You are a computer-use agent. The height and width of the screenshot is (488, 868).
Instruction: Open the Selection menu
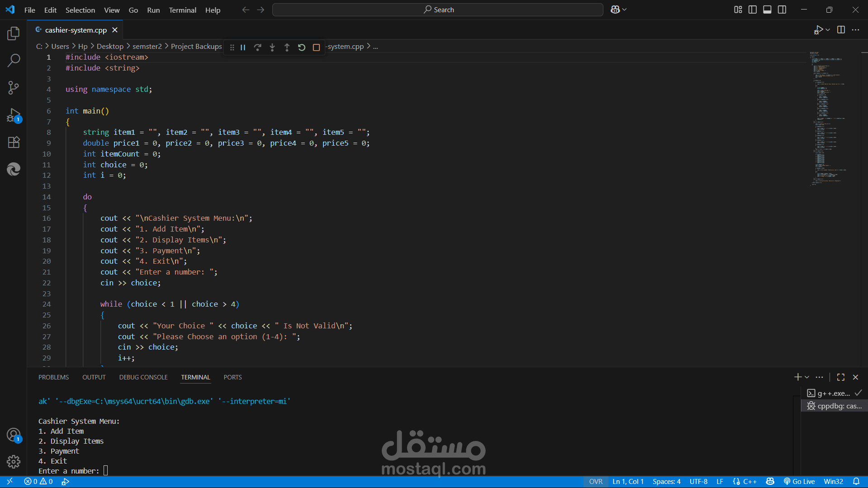[80, 10]
